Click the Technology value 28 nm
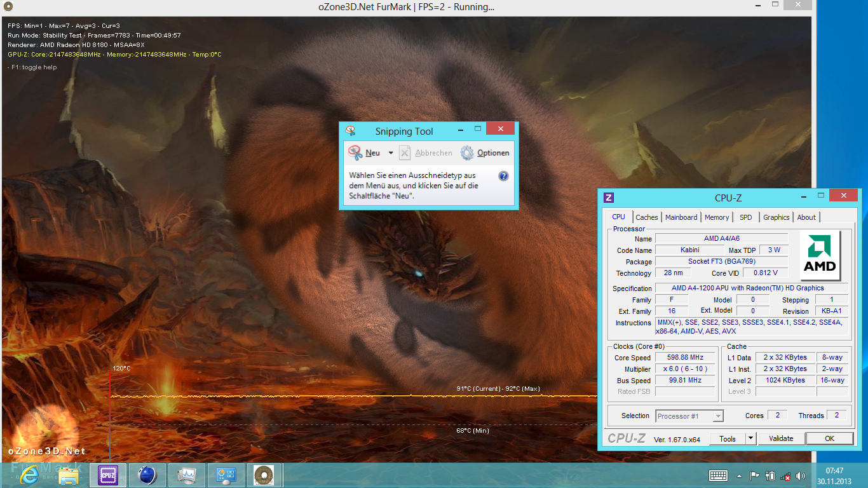This screenshot has width=868, height=488. point(673,273)
